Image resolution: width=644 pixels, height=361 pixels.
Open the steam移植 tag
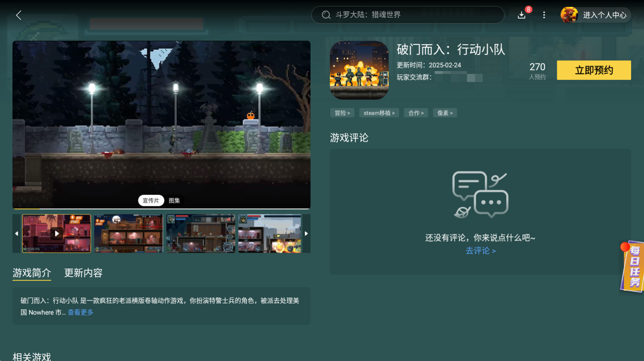pos(379,113)
